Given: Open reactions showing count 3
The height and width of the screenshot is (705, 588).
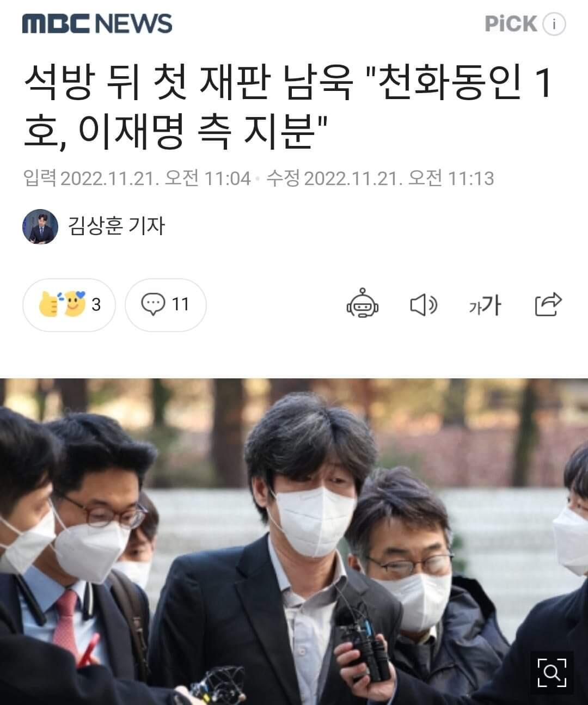Looking at the screenshot, I should (69, 305).
